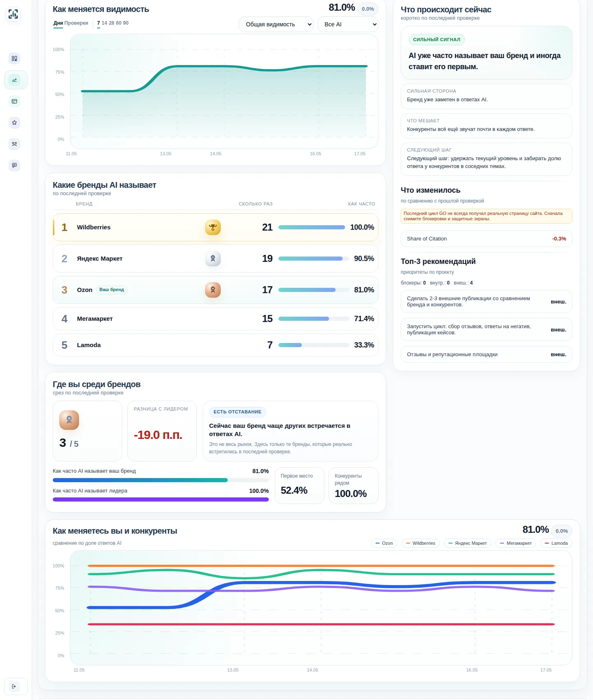Click the purple leader 100.0% progress bar
The width and height of the screenshot is (593, 700).
(x=161, y=499)
